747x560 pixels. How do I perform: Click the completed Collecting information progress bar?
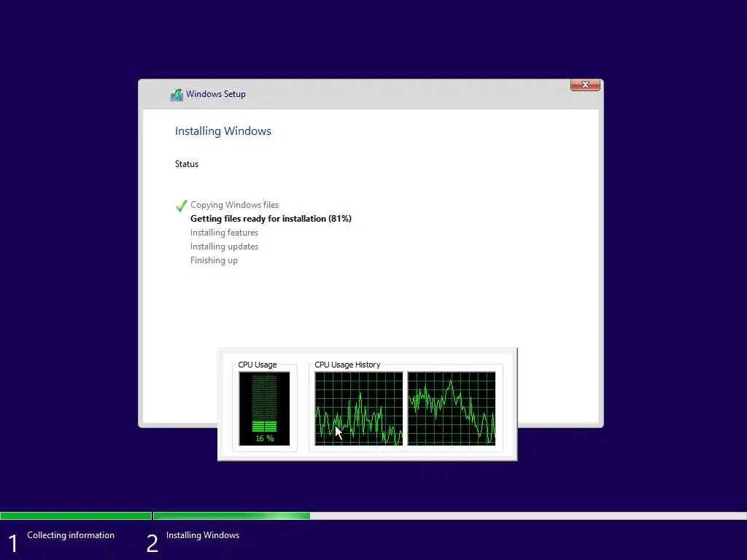click(76, 516)
